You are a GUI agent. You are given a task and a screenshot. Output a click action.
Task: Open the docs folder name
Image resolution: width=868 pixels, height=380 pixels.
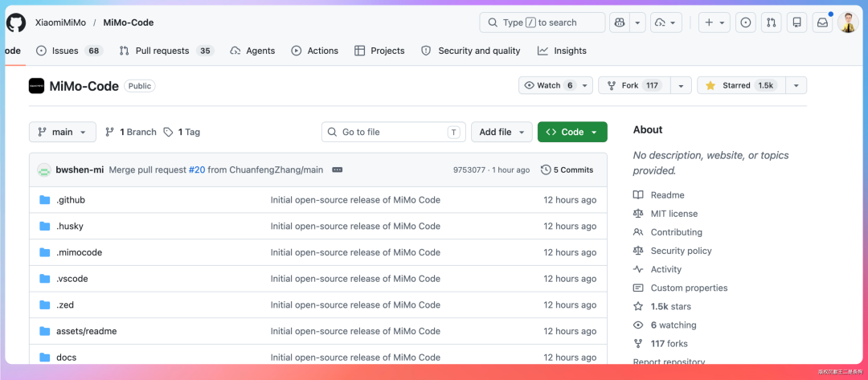pos(67,358)
